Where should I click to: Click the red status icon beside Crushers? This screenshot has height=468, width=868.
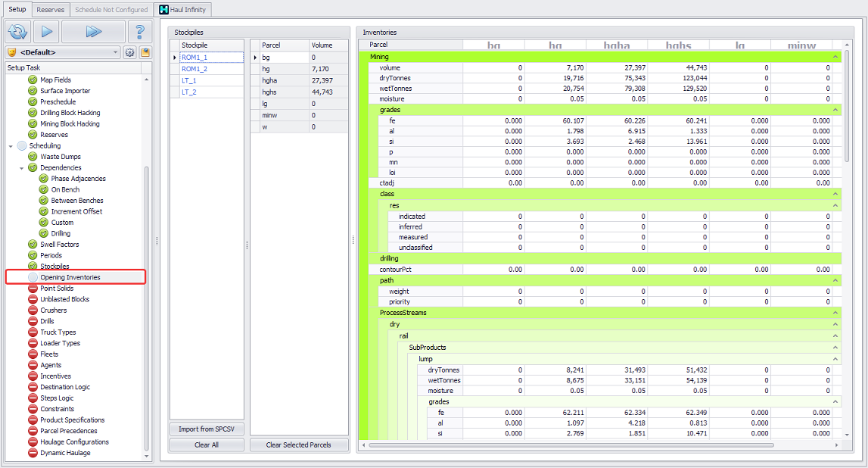click(33, 310)
